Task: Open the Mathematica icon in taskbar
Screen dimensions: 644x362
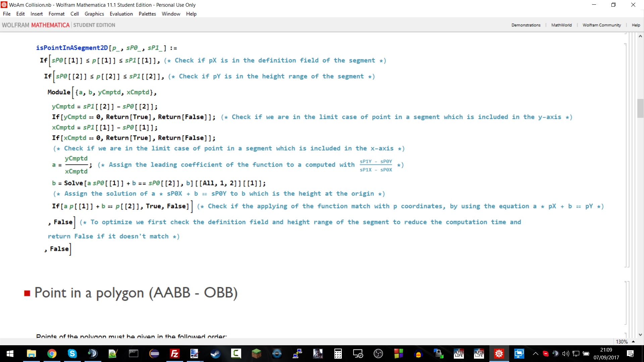Action: click(499, 354)
